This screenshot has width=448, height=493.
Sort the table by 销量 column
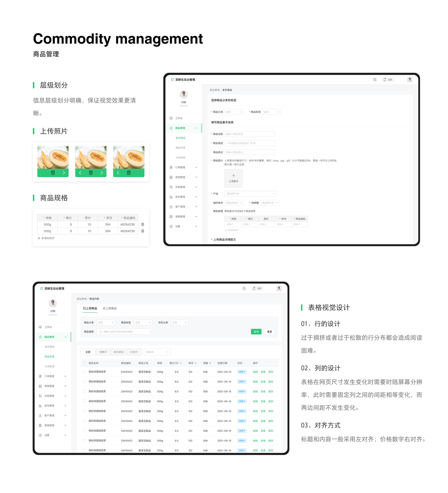[210, 363]
